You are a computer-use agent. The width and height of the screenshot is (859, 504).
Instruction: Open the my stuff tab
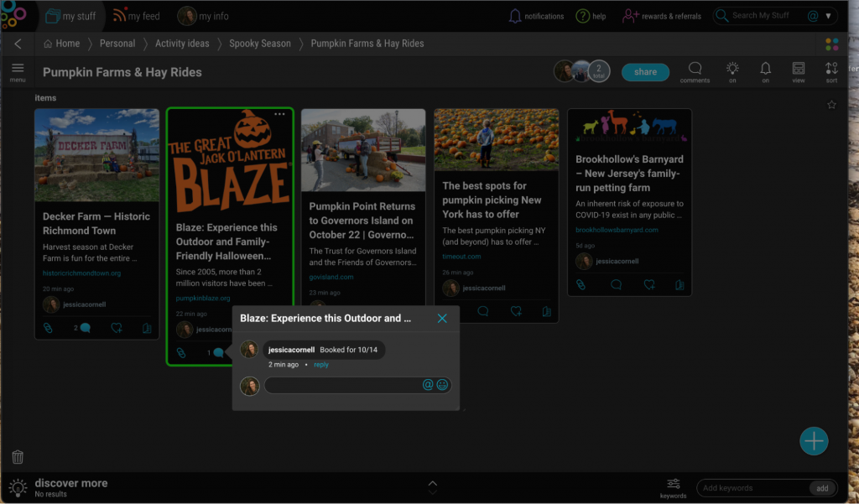(x=70, y=16)
